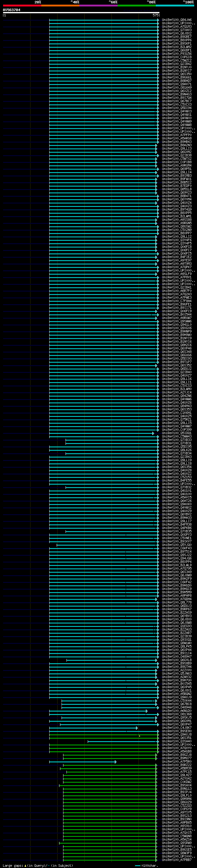This screenshot has height=868, width=197.
Task: Select hit label UniRef100_B9S213
Action: 177,816
